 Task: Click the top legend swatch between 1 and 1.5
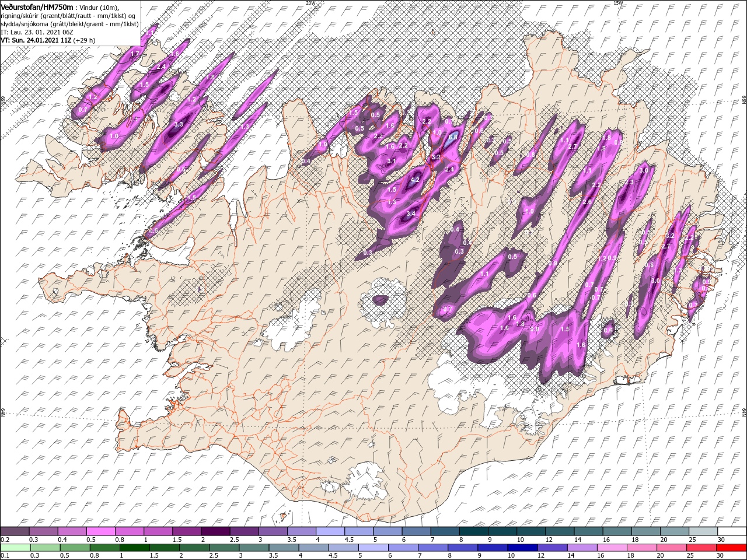158,531
